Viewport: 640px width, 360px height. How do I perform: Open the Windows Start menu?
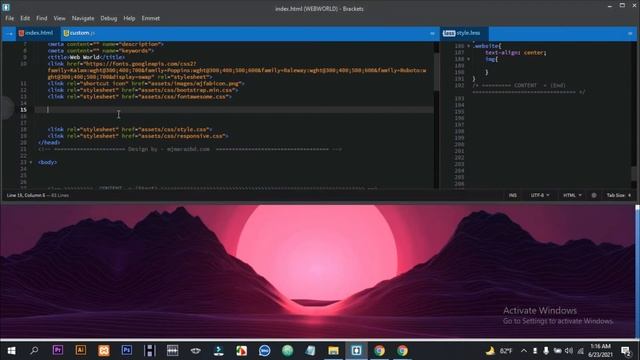pos(11,351)
